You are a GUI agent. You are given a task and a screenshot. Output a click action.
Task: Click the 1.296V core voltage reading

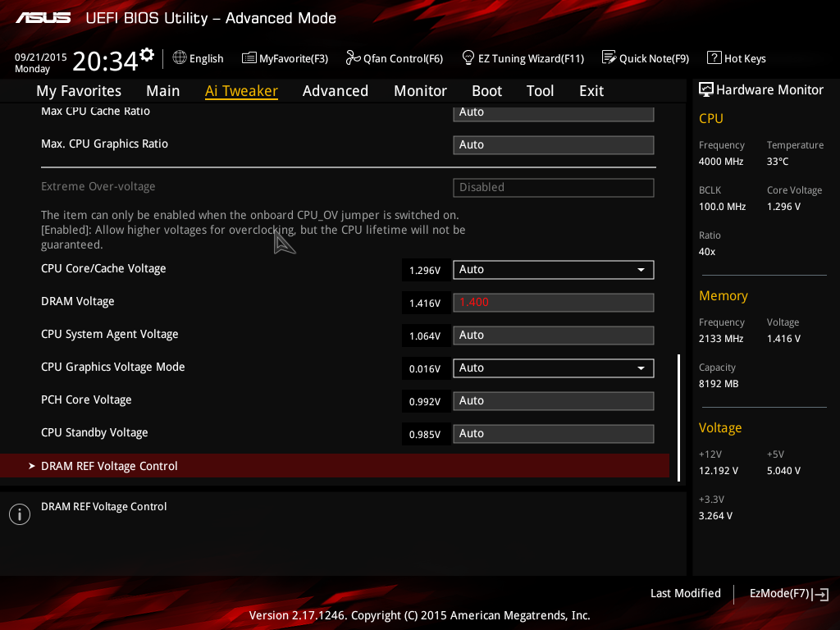click(425, 271)
